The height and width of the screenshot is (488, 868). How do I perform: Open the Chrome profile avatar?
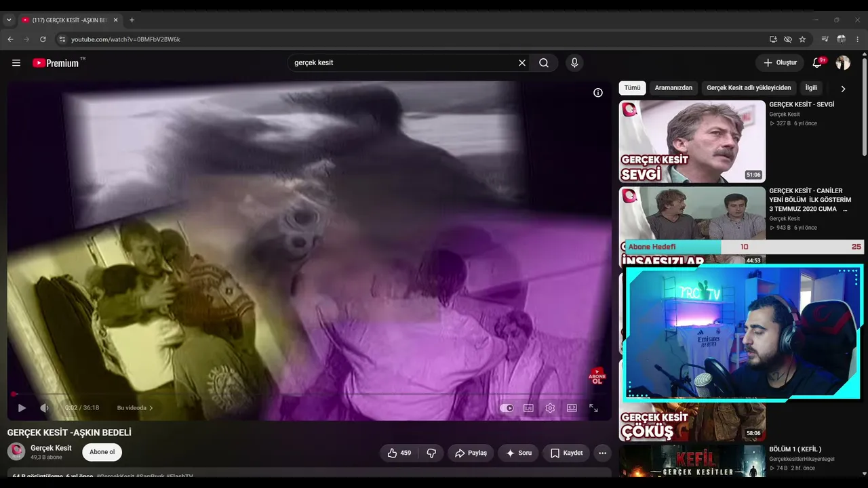pos(842,39)
